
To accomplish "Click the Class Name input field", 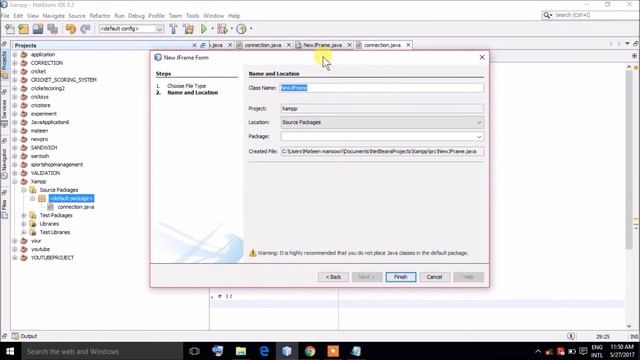I will 382,88.
